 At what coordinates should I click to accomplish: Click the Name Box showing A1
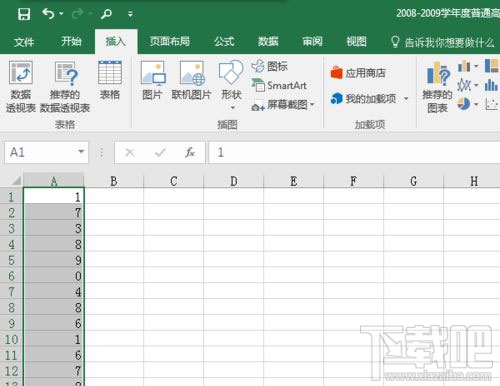(40, 153)
